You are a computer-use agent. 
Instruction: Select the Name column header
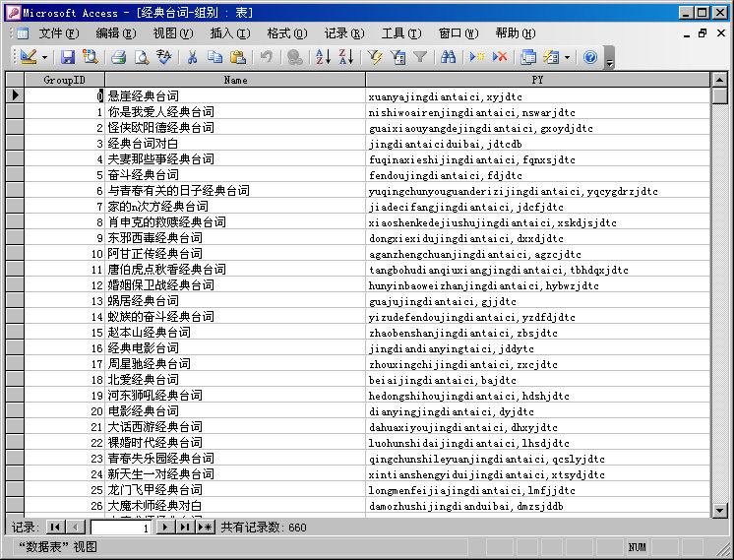click(x=235, y=80)
